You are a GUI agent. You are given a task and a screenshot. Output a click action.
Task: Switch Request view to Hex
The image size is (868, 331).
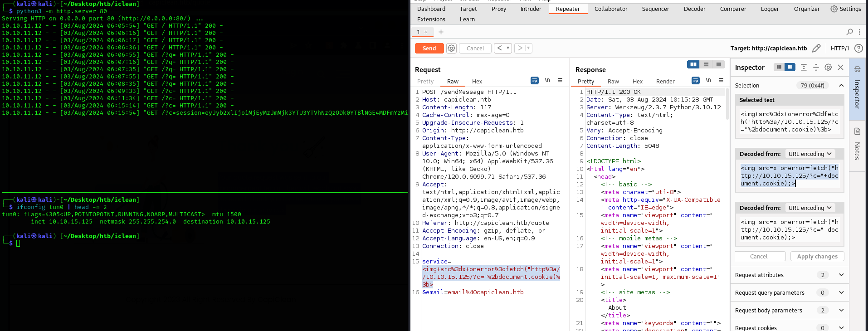[x=477, y=81]
